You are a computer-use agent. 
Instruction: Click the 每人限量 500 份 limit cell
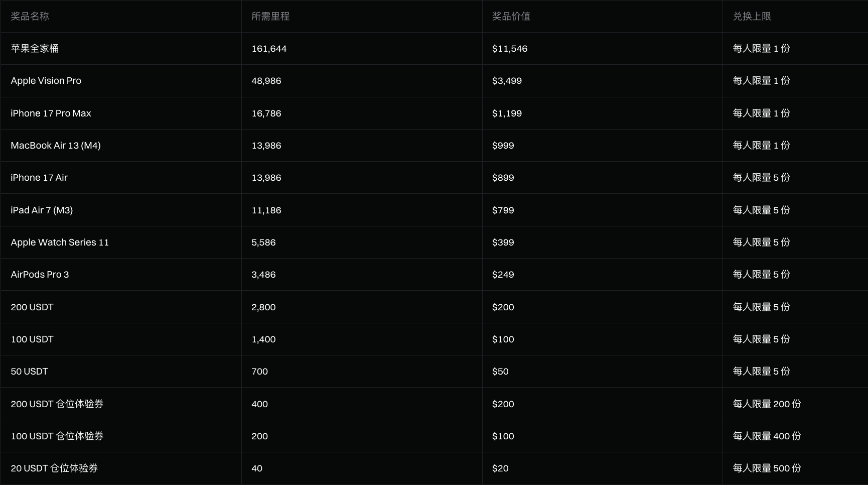[x=766, y=468]
